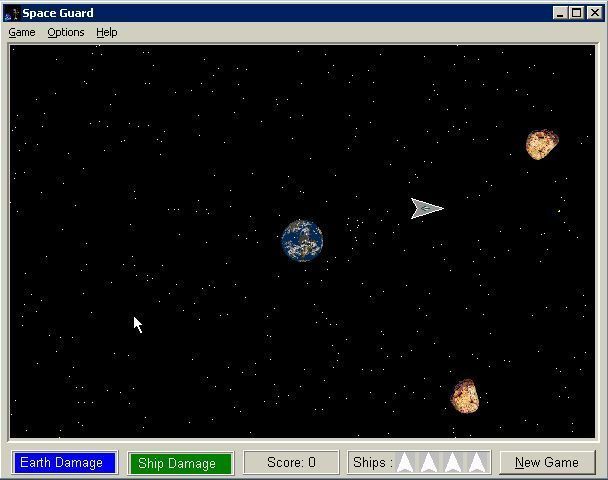The height and width of the screenshot is (480, 608).
Task: Minimize the Space Guard window
Action: coord(560,13)
